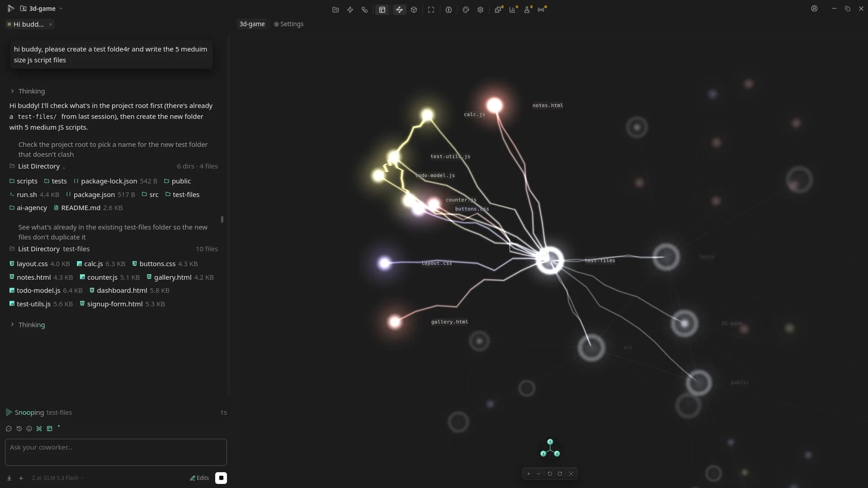Expand the Thinking section below file list
The image size is (868, 488).
28,325
